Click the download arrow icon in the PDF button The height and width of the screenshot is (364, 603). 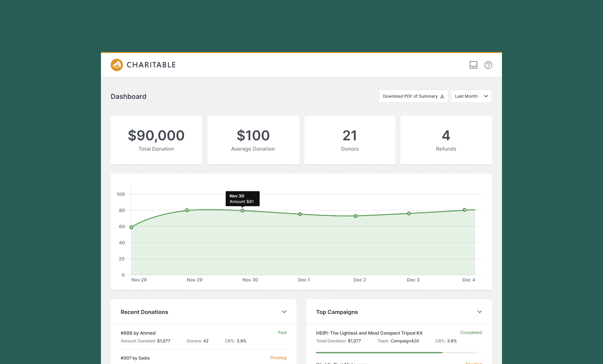[x=442, y=96]
